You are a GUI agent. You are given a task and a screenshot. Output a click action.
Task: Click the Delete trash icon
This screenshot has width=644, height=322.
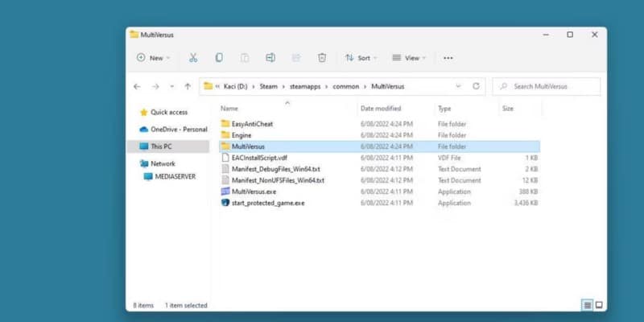point(322,58)
